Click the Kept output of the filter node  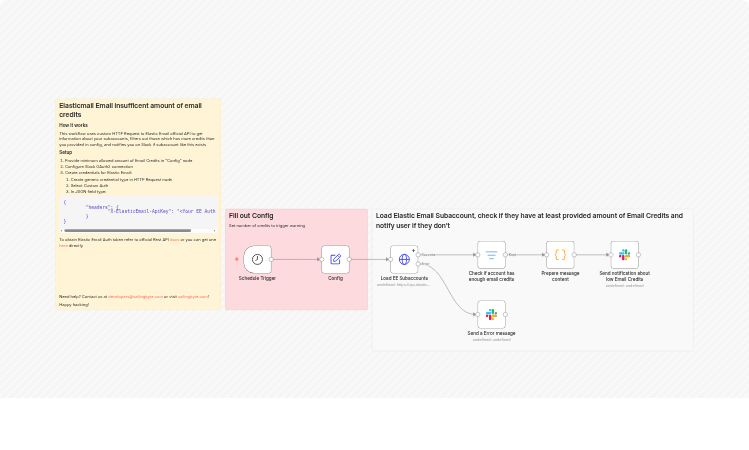point(505,255)
